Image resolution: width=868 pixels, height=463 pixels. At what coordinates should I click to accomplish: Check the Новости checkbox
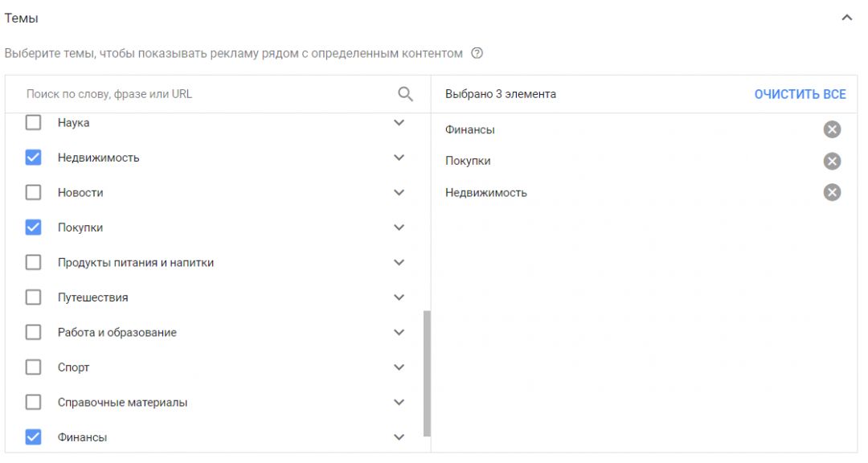pyautogui.click(x=33, y=192)
